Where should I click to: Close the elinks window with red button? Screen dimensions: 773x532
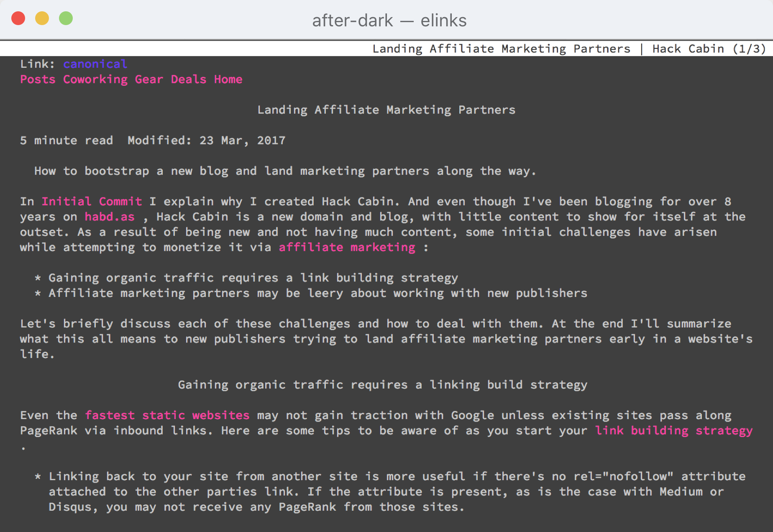pyautogui.click(x=18, y=19)
